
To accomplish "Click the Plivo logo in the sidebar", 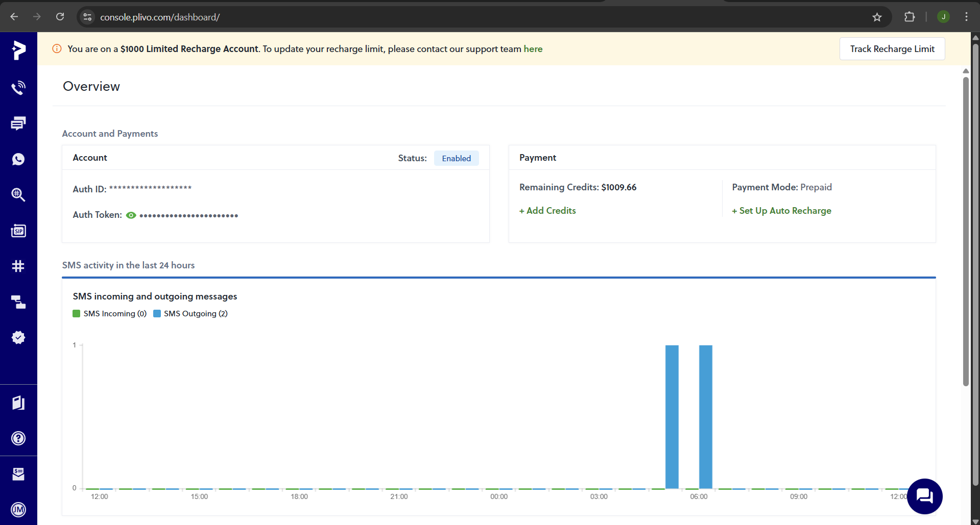I will 18,50.
